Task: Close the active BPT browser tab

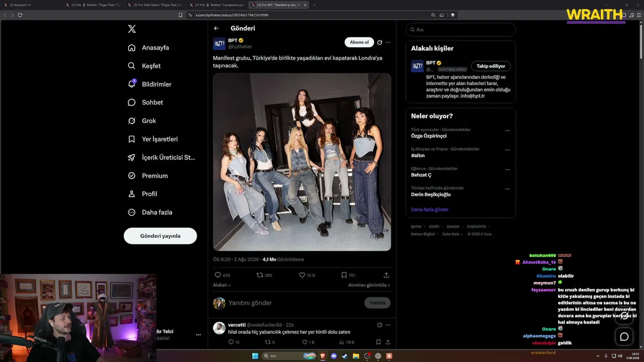Action: (305, 5)
